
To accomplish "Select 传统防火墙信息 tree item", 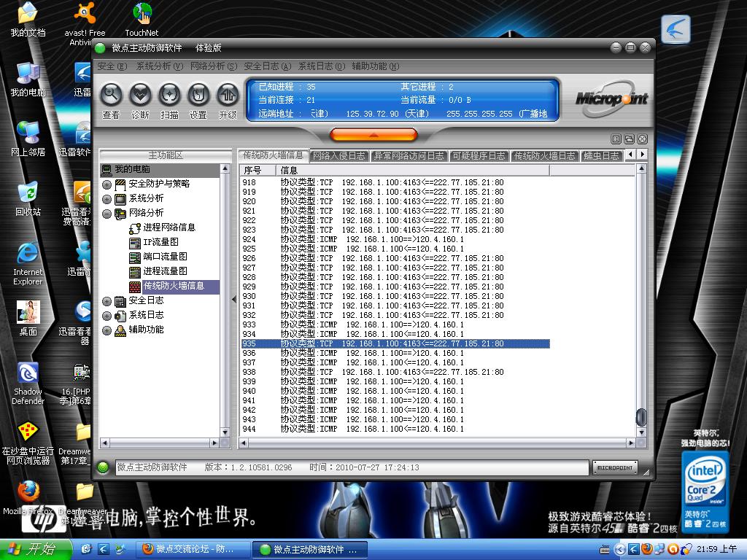I will (x=174, y=286).
